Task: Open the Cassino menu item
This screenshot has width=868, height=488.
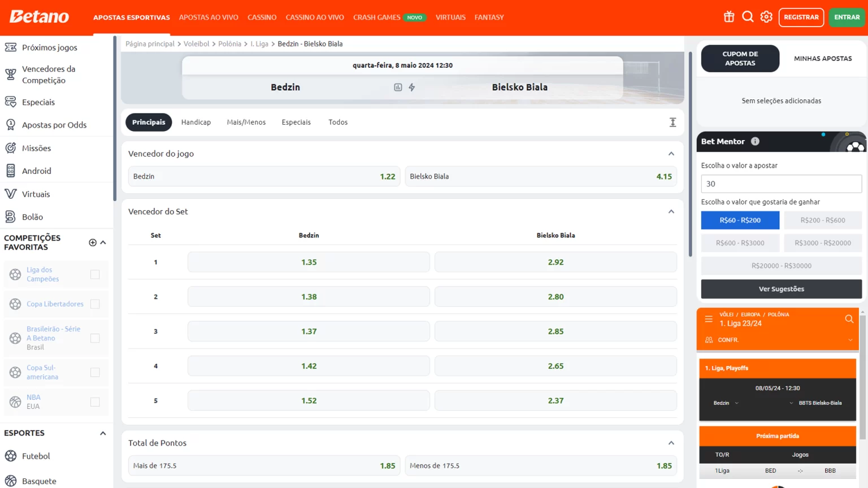Action: coord(262,18)
